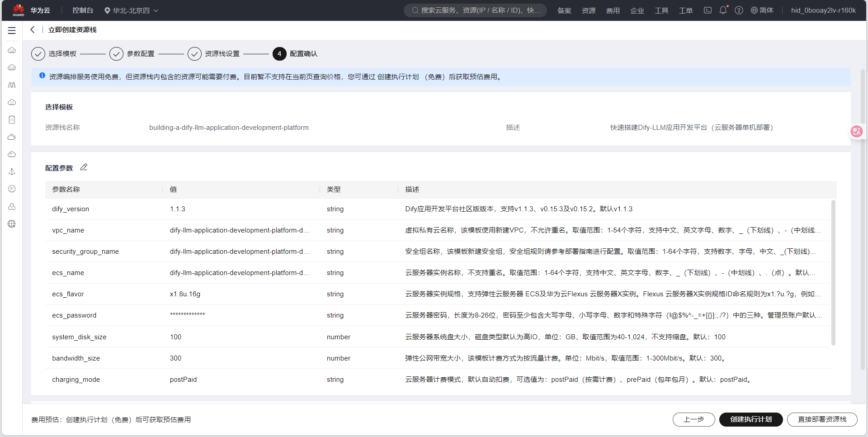868x437 pixels.
Task: Open the globe sidebar icon
Action: [12, 224]
